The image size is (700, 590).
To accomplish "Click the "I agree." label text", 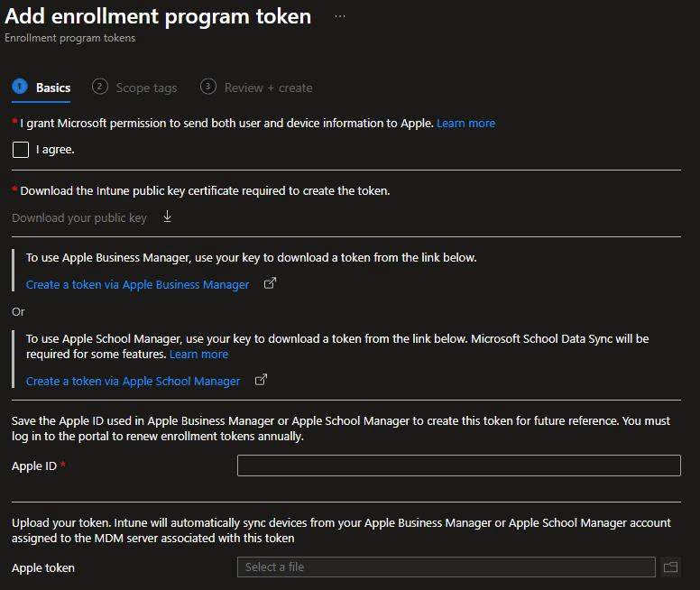I will [55, 150].
